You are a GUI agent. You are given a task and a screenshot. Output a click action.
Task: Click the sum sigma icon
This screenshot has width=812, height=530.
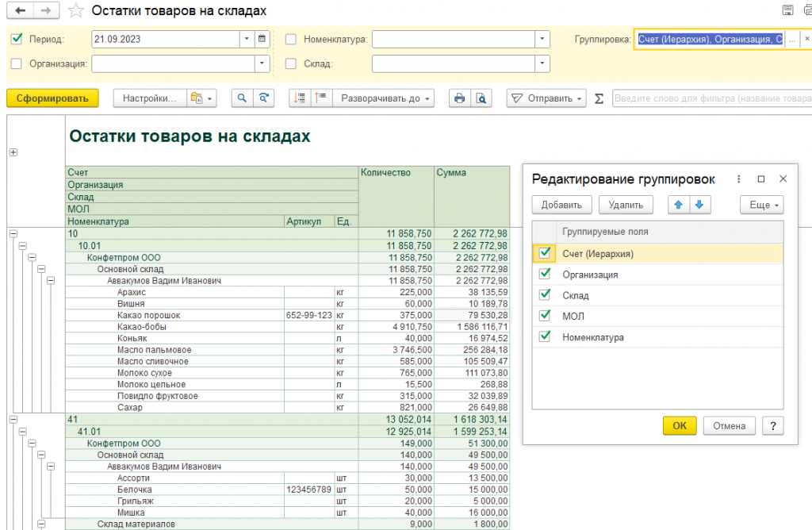click(599, 98)
